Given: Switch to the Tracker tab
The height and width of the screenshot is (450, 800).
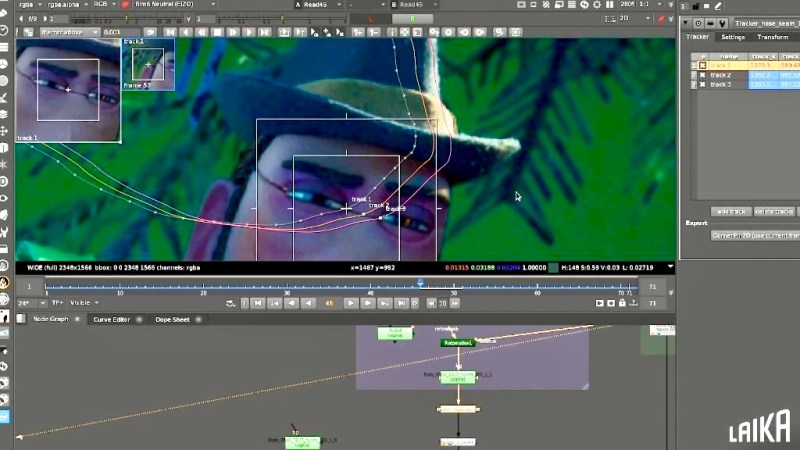Looking at the screenshot, I should [x=697, y=37].
